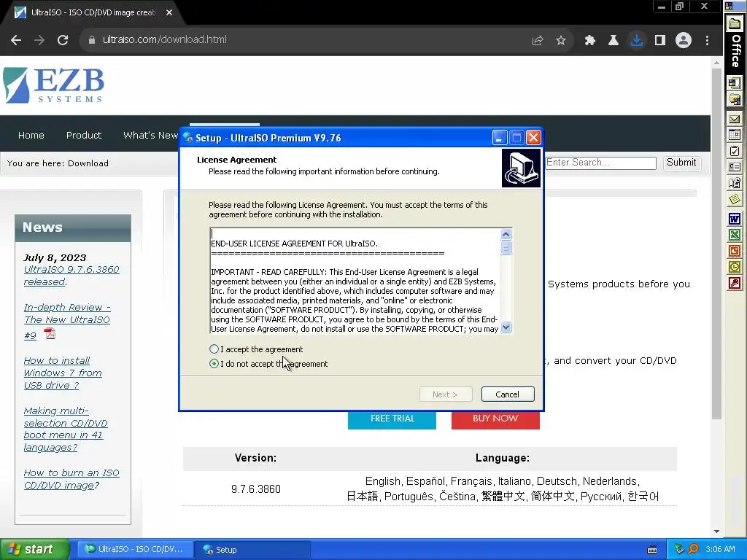The image size is (747, 560).
Task: Click the browser page vertical scrollbar thumb
Action: (x=716, y=244)
